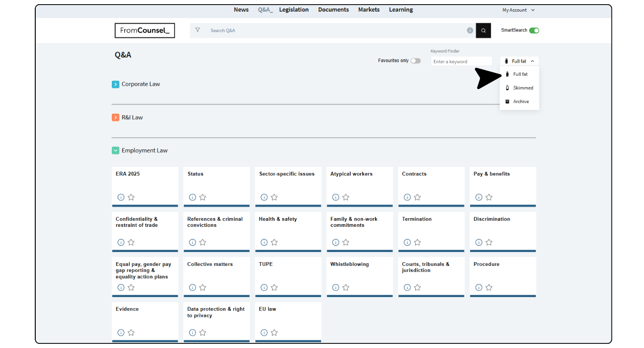Open the News tab
This screenshot has width=644, height=348.
pos(241,10)
